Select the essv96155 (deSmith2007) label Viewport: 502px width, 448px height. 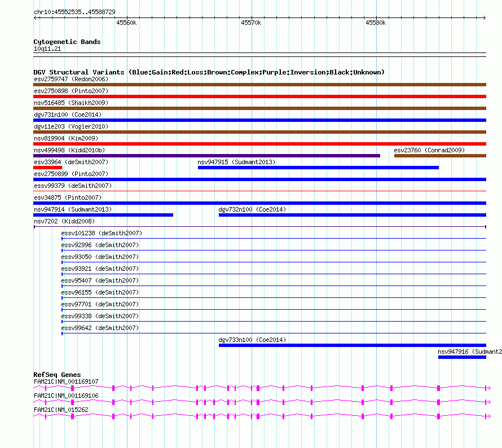(x=100, y=292)
